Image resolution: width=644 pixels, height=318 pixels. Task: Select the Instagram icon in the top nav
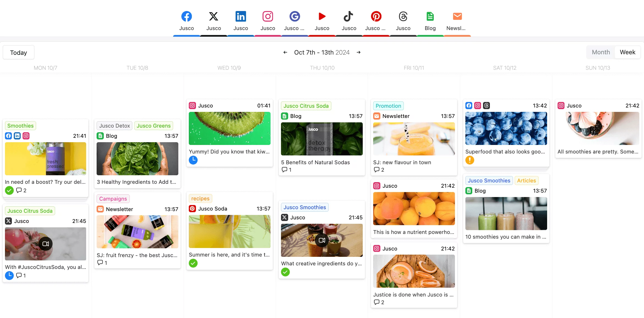tap(268, 17)
